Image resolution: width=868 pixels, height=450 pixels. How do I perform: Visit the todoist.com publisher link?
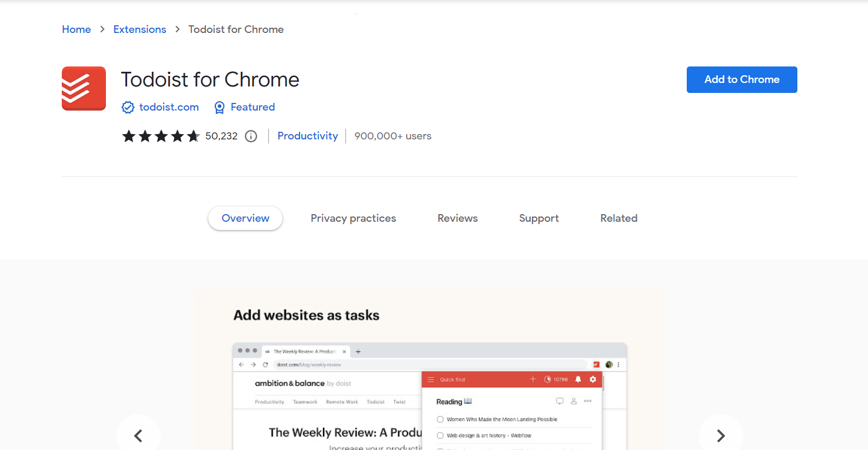point(169,107)
